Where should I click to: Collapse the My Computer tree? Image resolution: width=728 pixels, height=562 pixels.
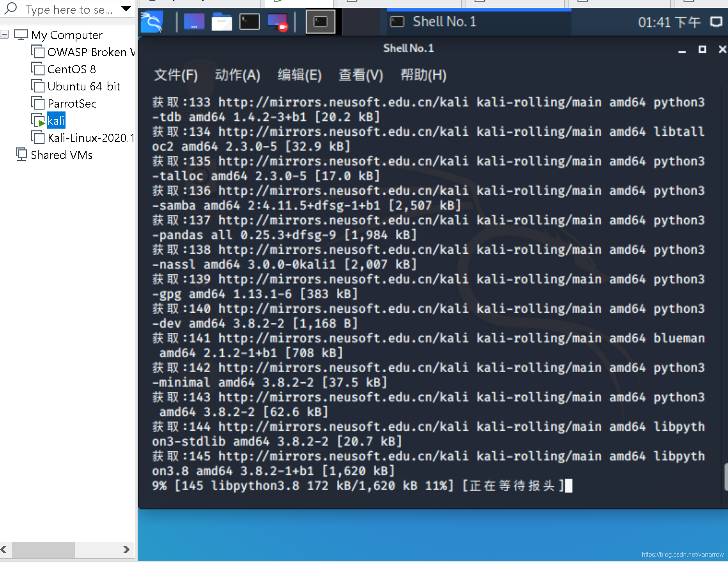tap(4, 34)
